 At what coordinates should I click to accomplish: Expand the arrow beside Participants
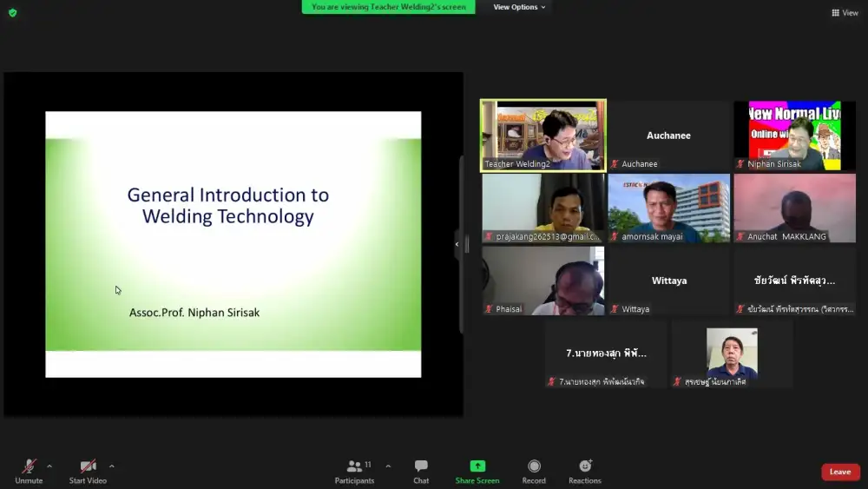(388, 466)
